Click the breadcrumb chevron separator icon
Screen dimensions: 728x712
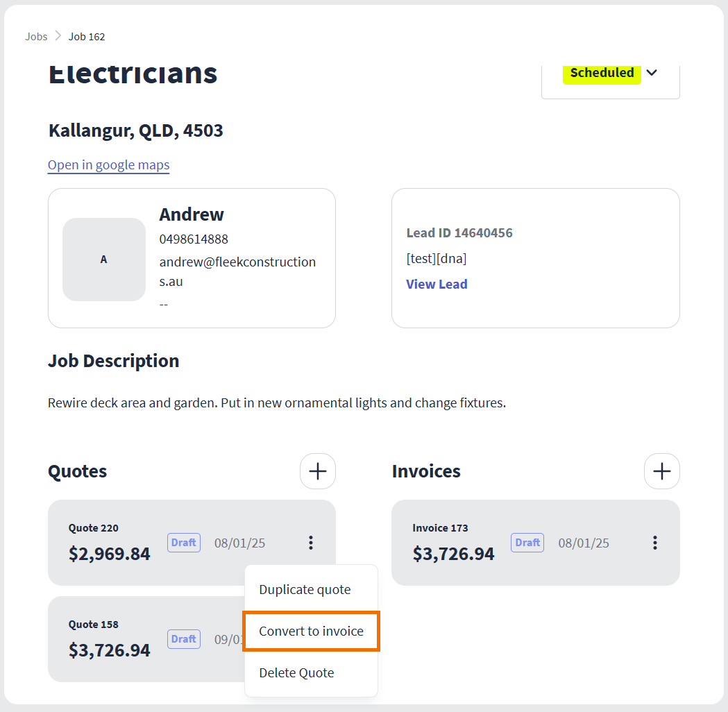click(58, 36)
